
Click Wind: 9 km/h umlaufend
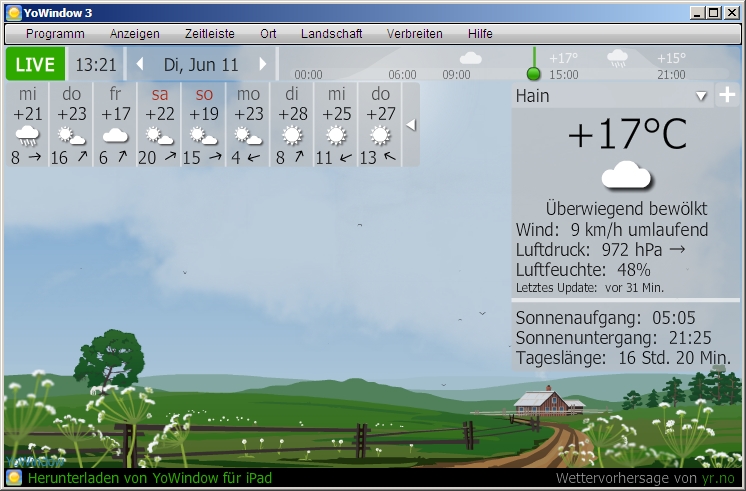(x=612, y=230)
